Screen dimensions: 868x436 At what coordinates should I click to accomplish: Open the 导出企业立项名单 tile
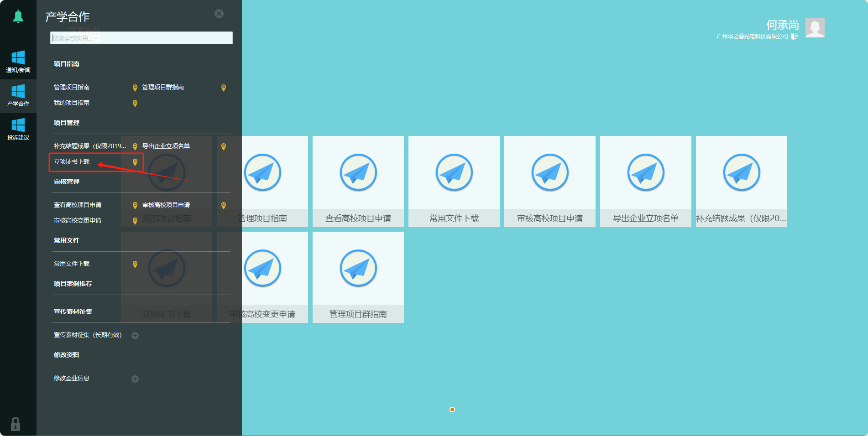645,181
